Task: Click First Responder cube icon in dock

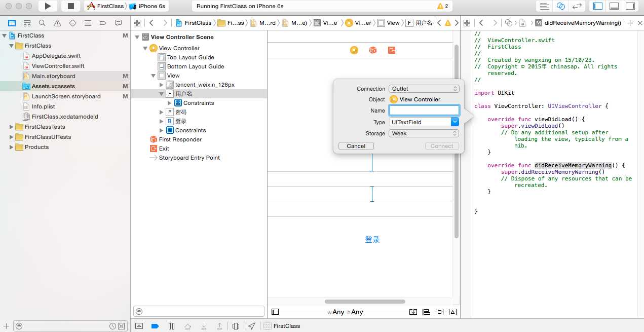Action: coord(373,50)
